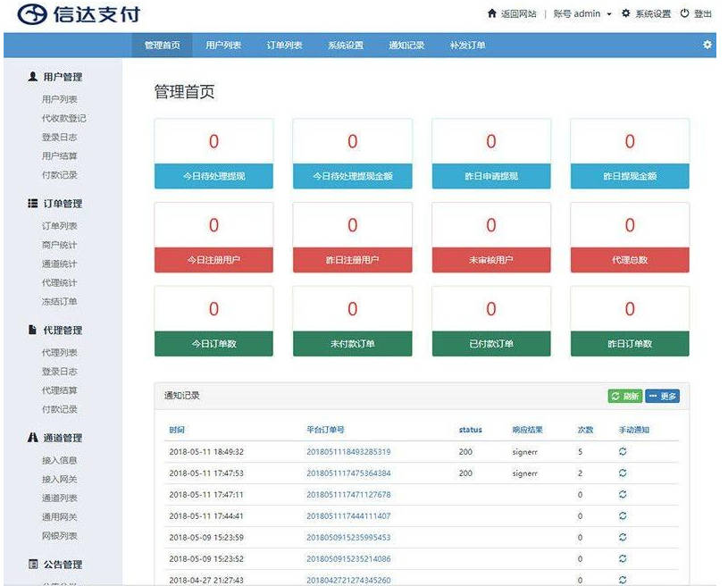
Task: Open 订单列表 in the top navbar
Action: tap(284, 45)
